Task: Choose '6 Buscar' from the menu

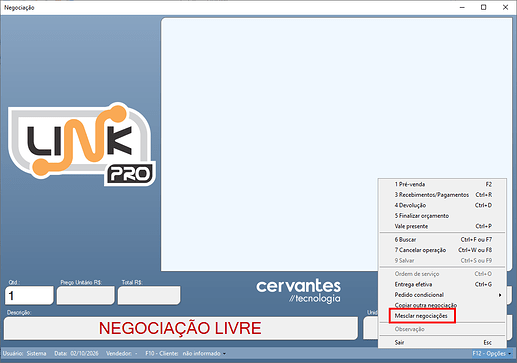Action: pyautogui.click(x=442, y=240)
